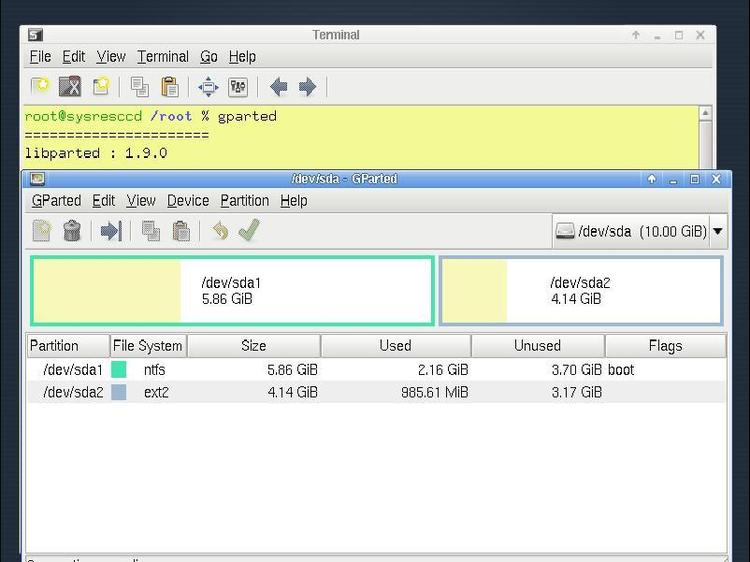Click Apply all operations checkmark in GParted
The height and width of the screenshot is (562, 750).
(x=249, y=230)
